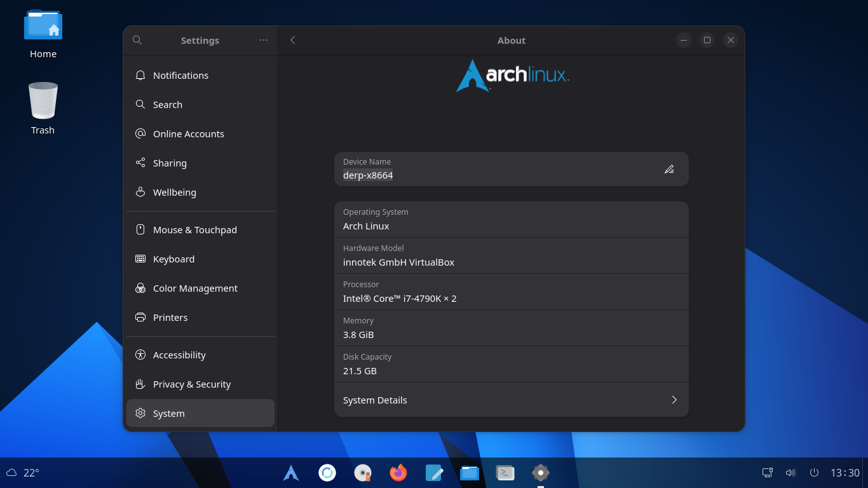Open the Arch launcher in the taskbar
Screen dimensions: 868x488
pyautogui.click(x=291, y=473)
